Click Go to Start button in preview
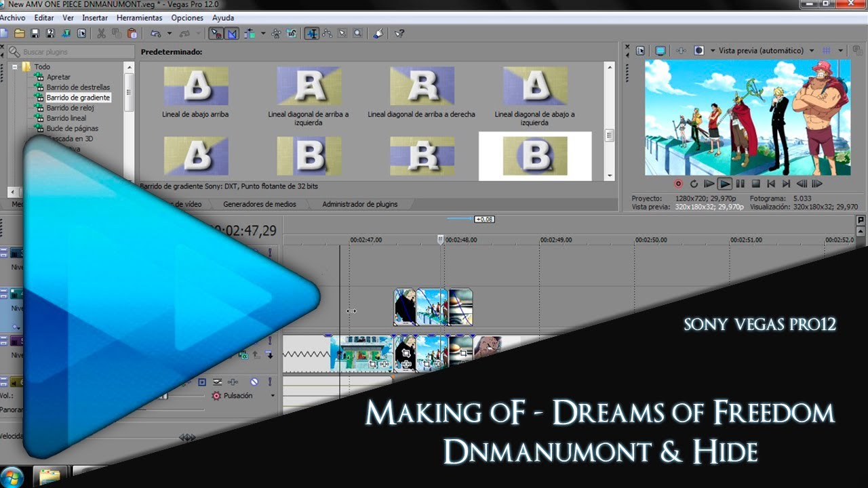Viewport: 868px width, 488px height. [771, 183]
